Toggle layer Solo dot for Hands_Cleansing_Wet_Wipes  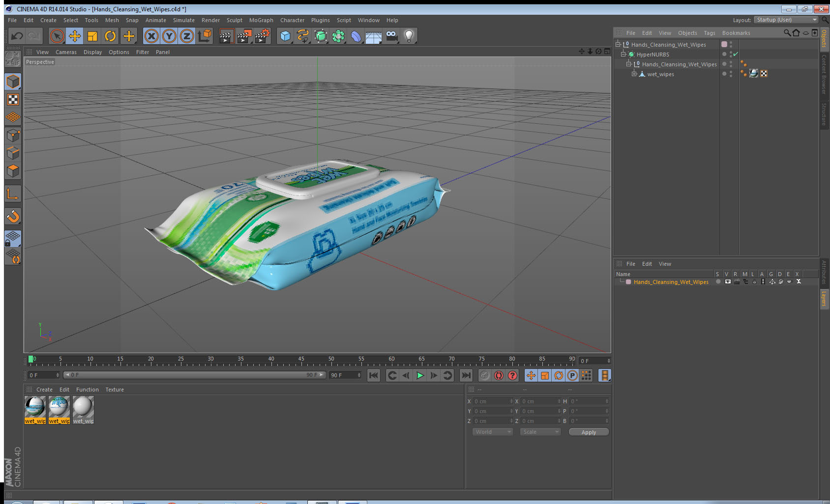coord(718,282)
